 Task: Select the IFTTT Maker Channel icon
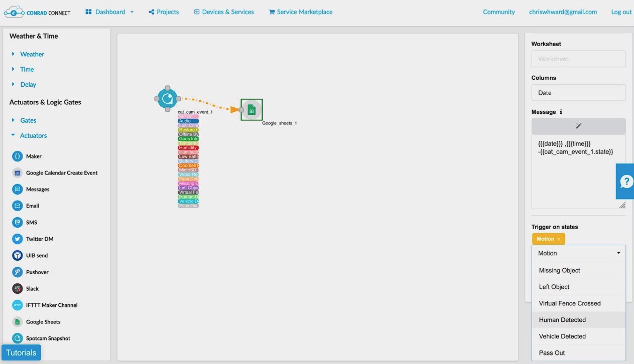18,305
